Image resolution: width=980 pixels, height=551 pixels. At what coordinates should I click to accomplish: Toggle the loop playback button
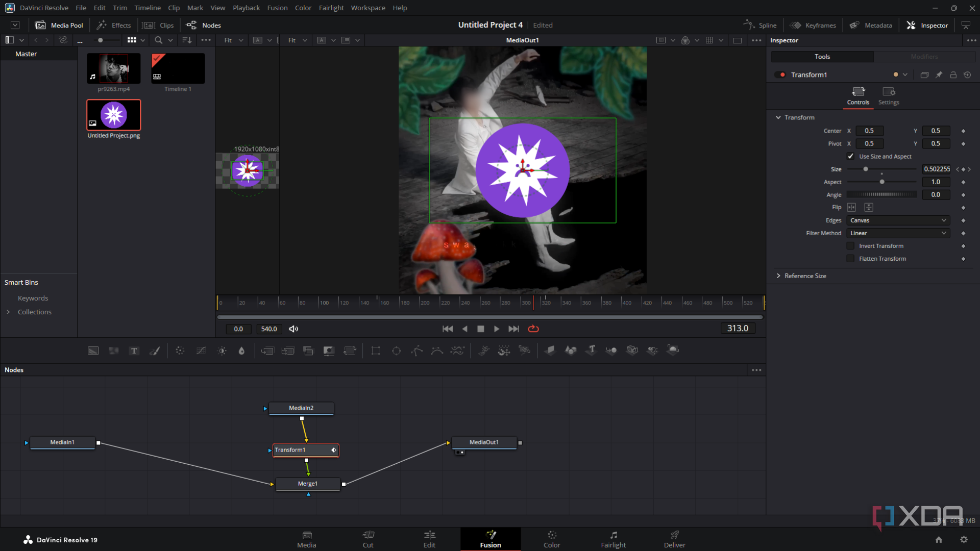tap(533, 329)
